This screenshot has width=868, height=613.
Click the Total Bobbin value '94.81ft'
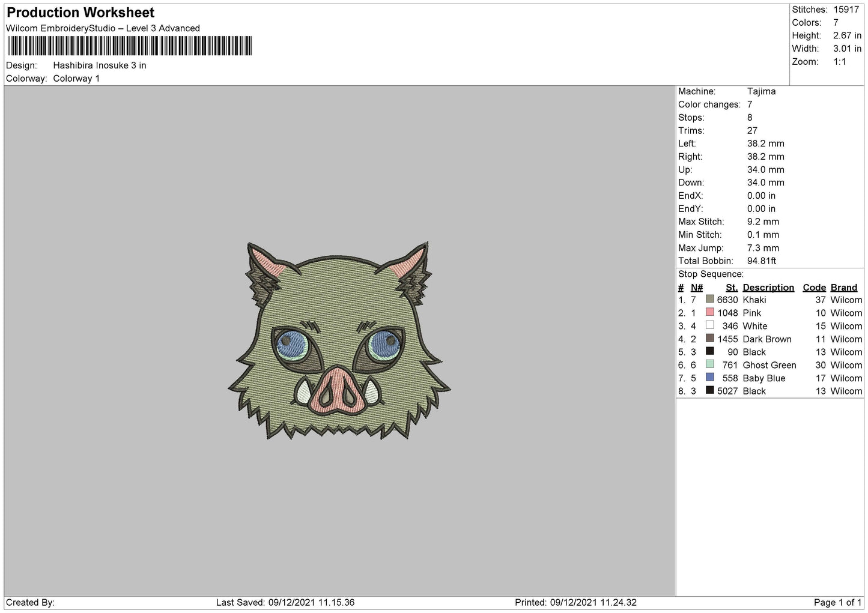click(x=762, y=261)
